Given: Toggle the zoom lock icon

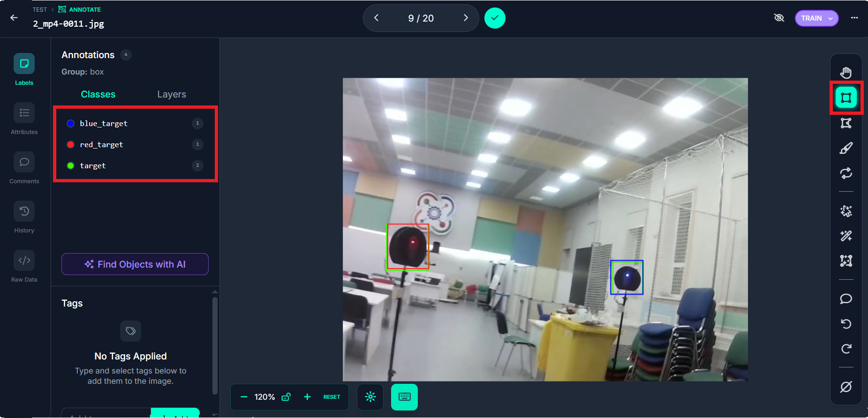Looking at the screenshot, I should tap(286, 397).
